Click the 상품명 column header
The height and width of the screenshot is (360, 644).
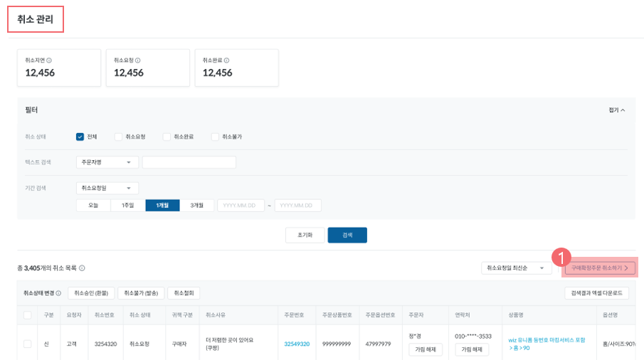point(516,315)
